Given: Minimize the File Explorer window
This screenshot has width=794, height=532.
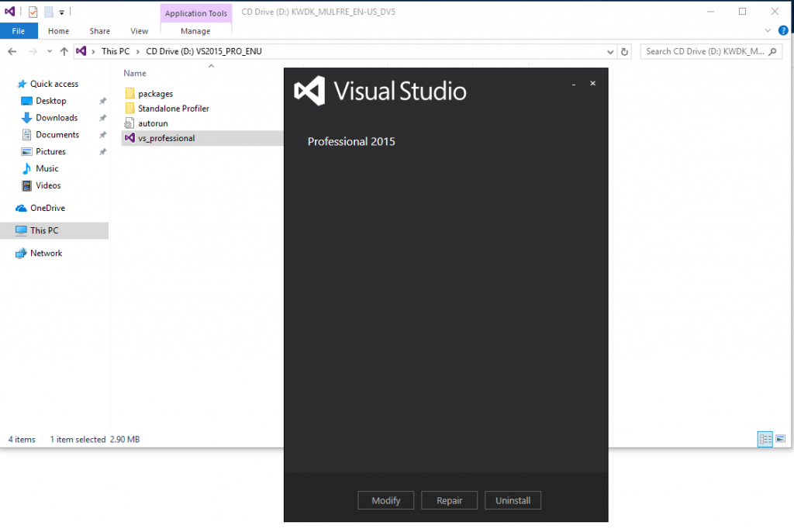Looking at the screenshot, I should click(x=710, y=11).
